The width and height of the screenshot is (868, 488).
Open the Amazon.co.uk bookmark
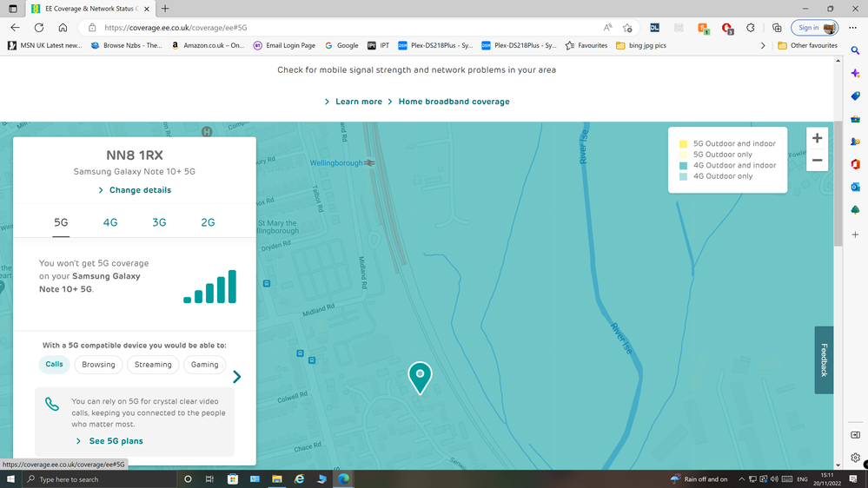click(208, 45)
